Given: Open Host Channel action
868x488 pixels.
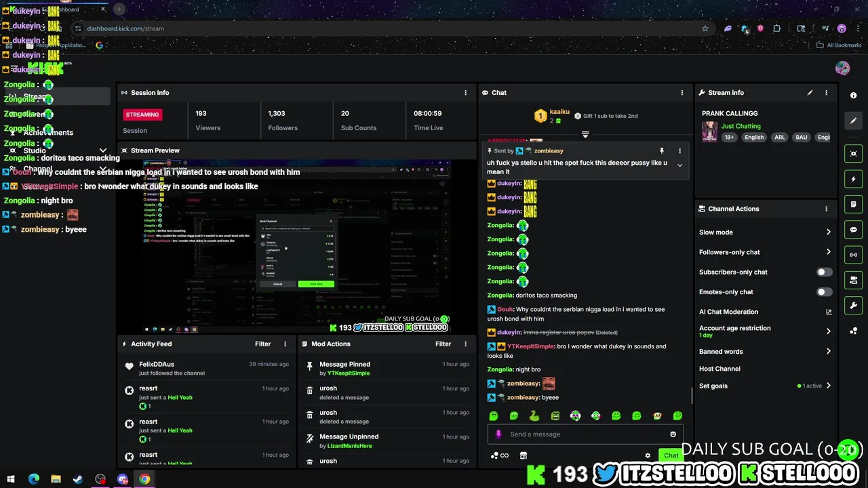Looking at the screenshot, I should point(719,369).
